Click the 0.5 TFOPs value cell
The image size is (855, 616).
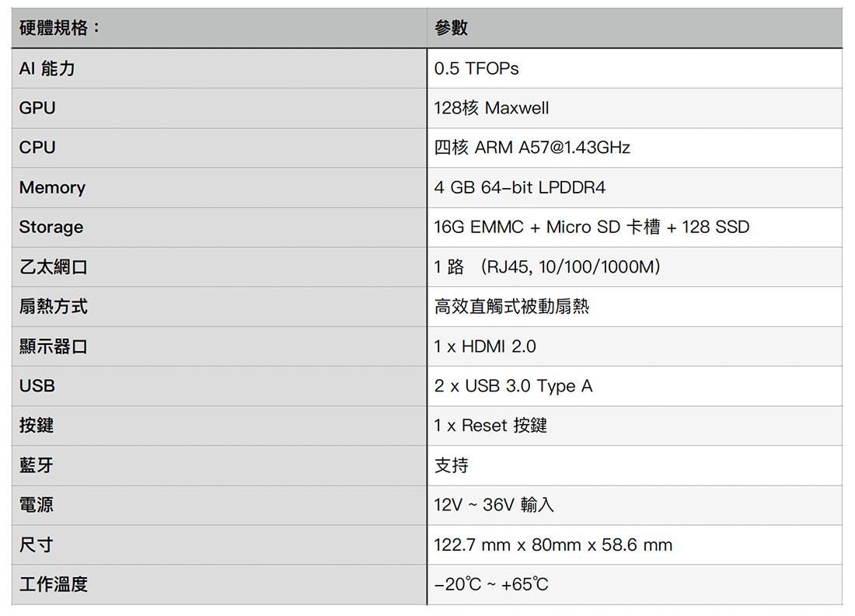coord(476,68)
